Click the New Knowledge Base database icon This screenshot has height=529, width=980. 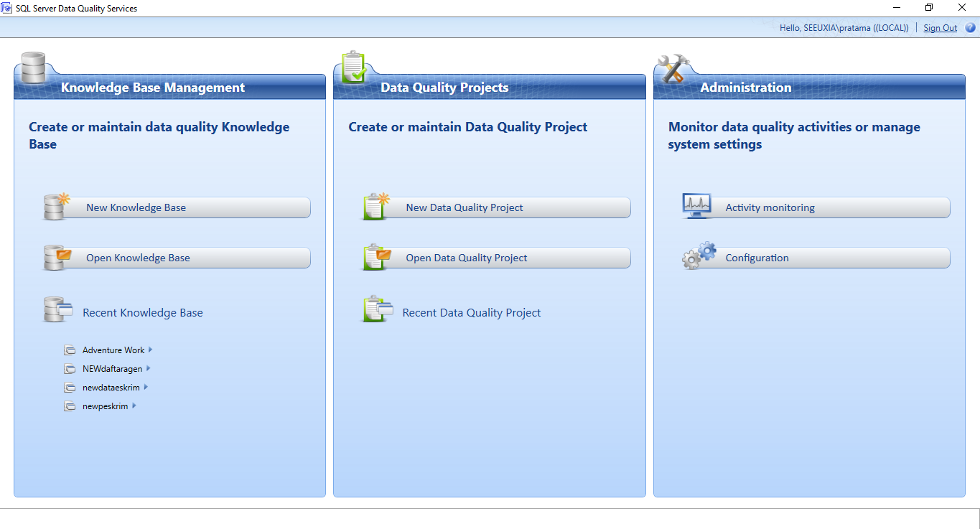pyautogui.click(x=57, y=207)
